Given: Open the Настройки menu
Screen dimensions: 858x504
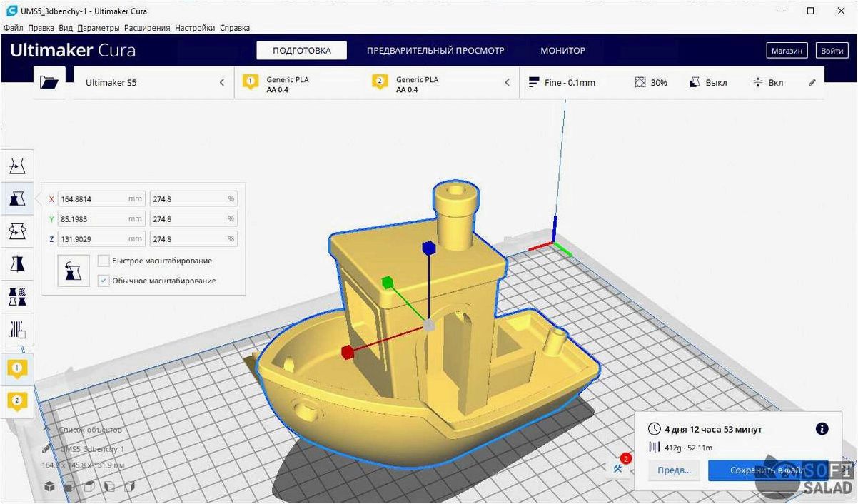Looking at the screenshot, I should [194, 28].
